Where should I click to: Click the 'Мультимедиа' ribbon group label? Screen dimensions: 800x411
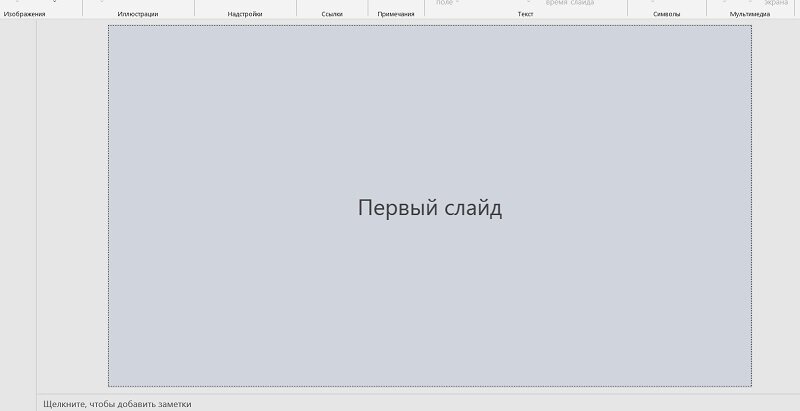pyautogui.click(x=750, y=14)
